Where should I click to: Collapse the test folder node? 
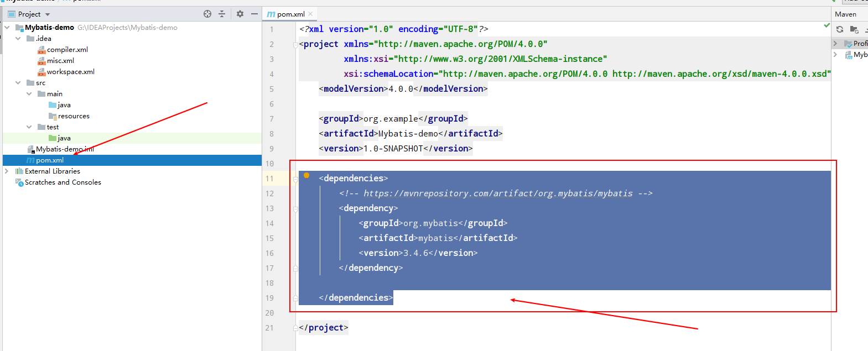pos(29,127)
